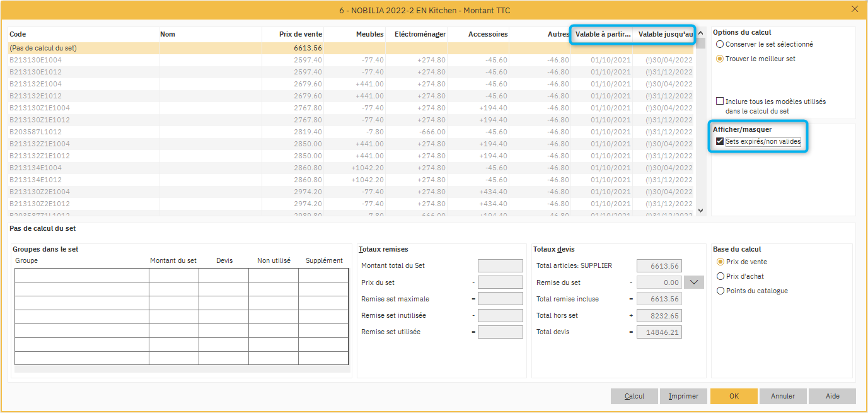The width and height of the screenshot is (868, 413).
Task: Confirm with the OK button
Action: pos(734,397)
